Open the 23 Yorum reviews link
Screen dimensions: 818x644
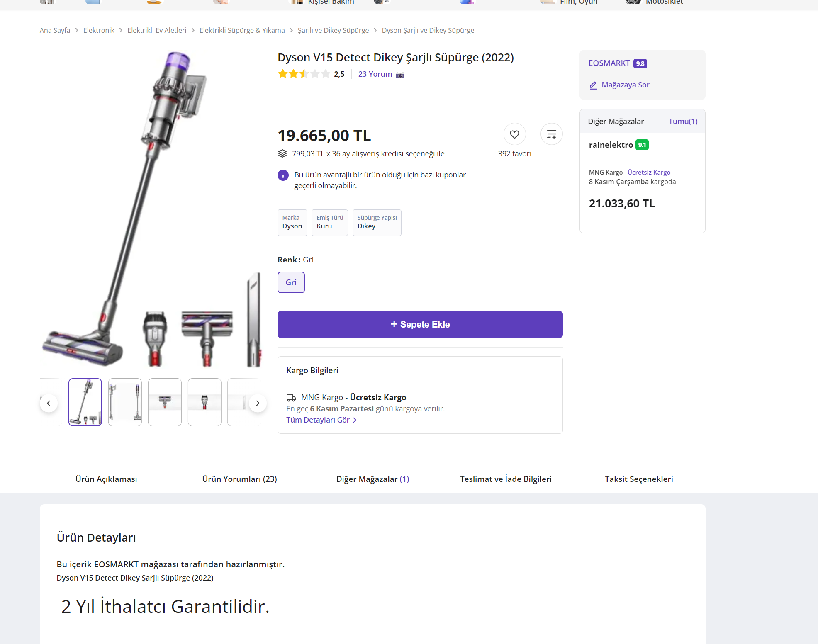pos(375,74)
